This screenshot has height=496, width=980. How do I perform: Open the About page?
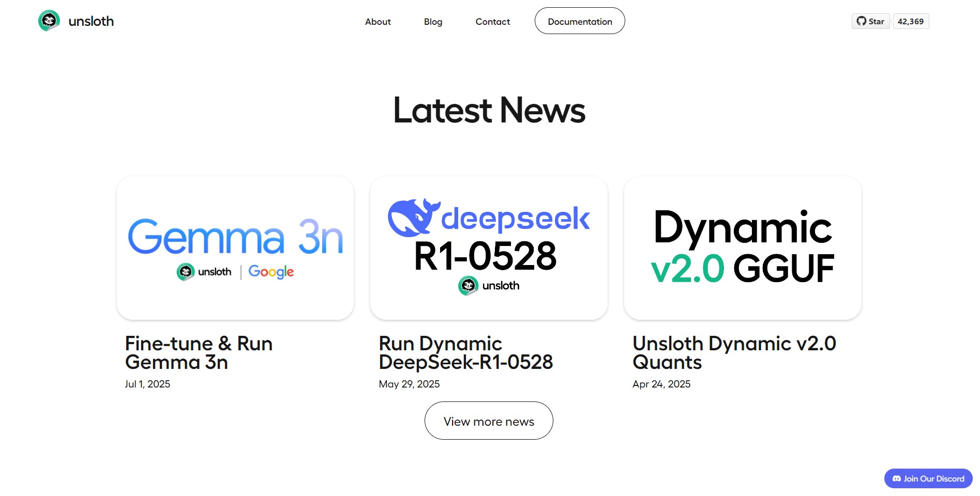click(378, 22)
